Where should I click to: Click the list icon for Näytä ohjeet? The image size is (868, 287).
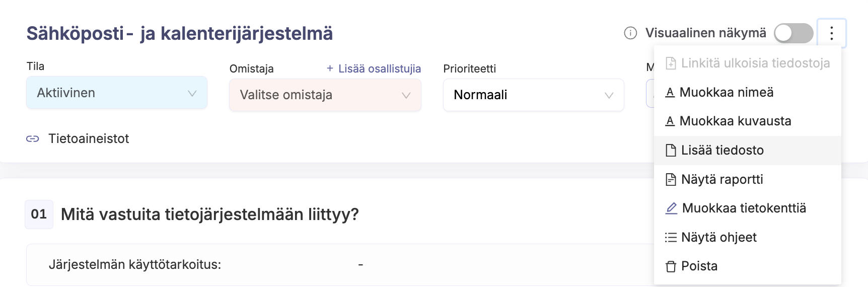671,238
